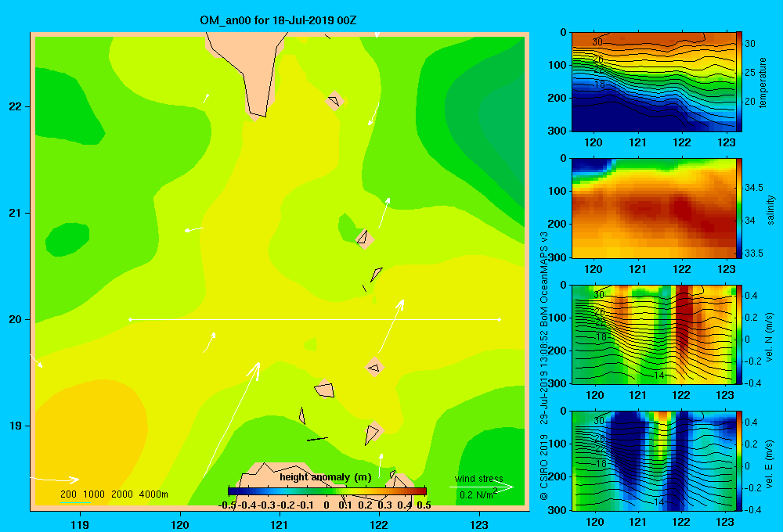
Task: Click the "4000m" depth contour legend entry
Action: tap(153, 494)
